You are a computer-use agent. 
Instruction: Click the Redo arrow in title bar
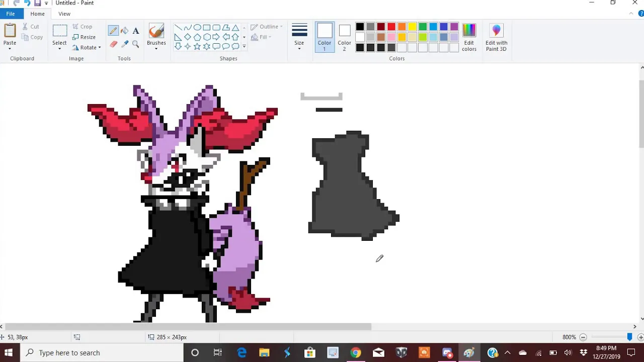[x=27, y=3]
